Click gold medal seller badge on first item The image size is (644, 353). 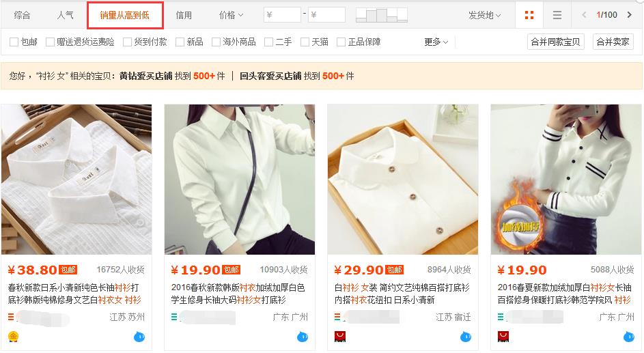[13, 337]
